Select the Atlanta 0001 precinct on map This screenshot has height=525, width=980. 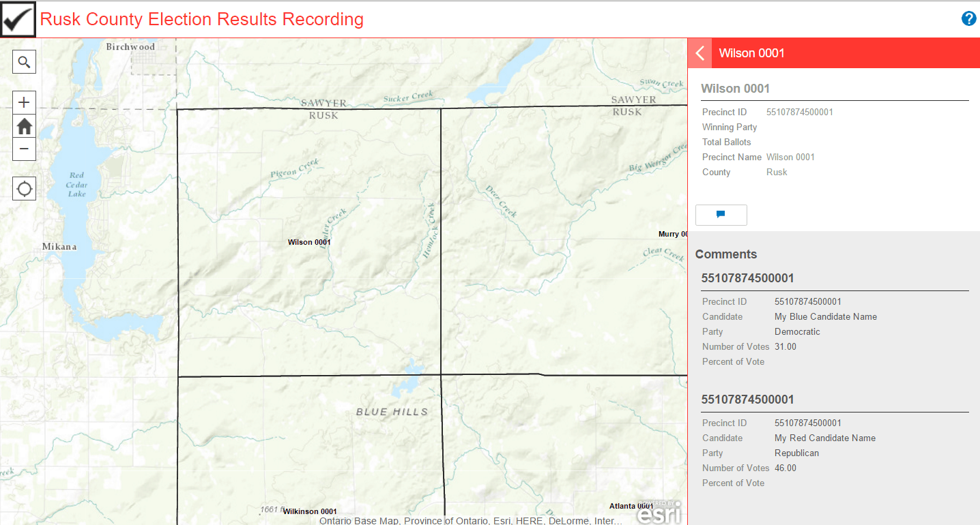[631, 506]
